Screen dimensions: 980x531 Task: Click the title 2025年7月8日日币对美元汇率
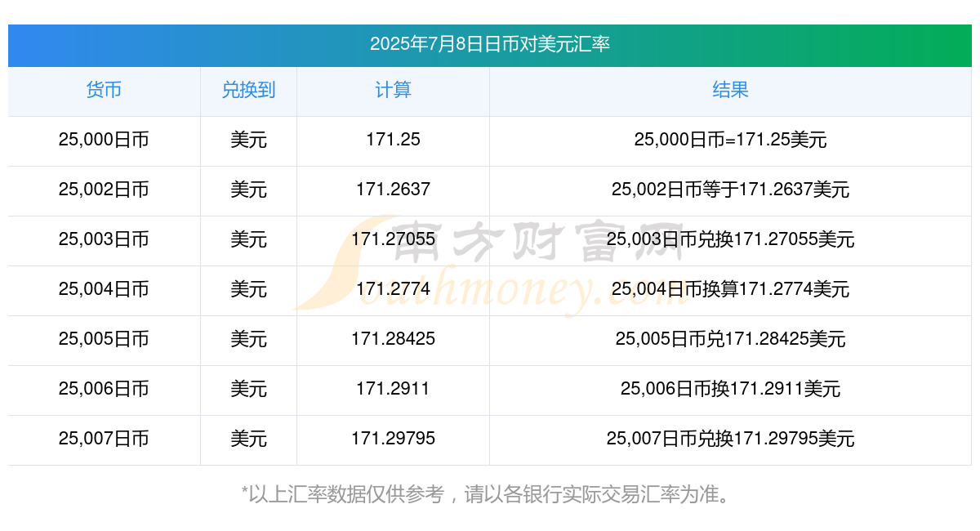490,44
